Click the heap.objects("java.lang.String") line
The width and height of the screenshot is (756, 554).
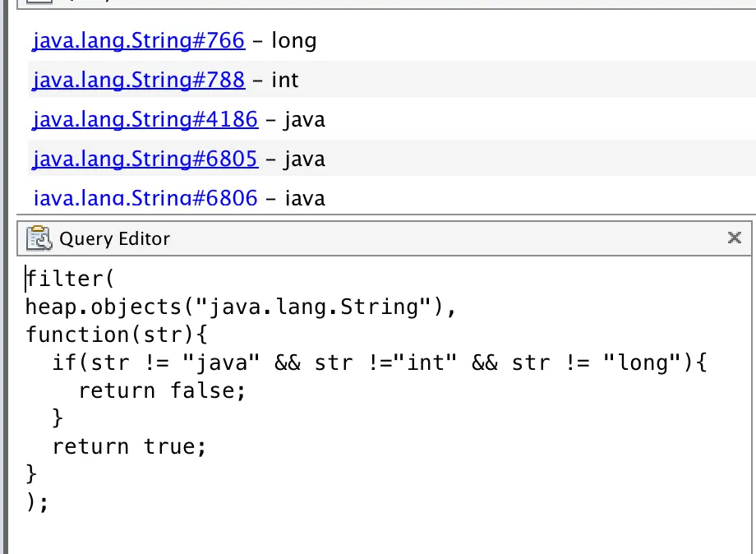coord(240,307)
